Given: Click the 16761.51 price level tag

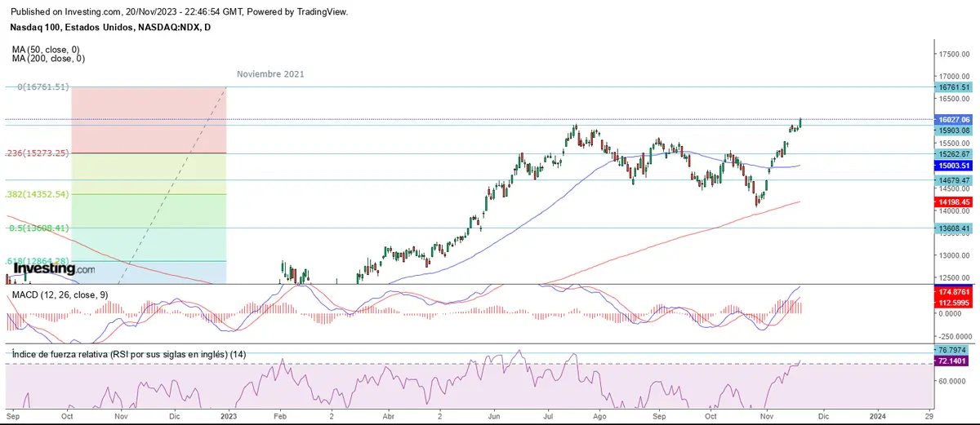Looking at the screenshot, I should coord(954,87).
